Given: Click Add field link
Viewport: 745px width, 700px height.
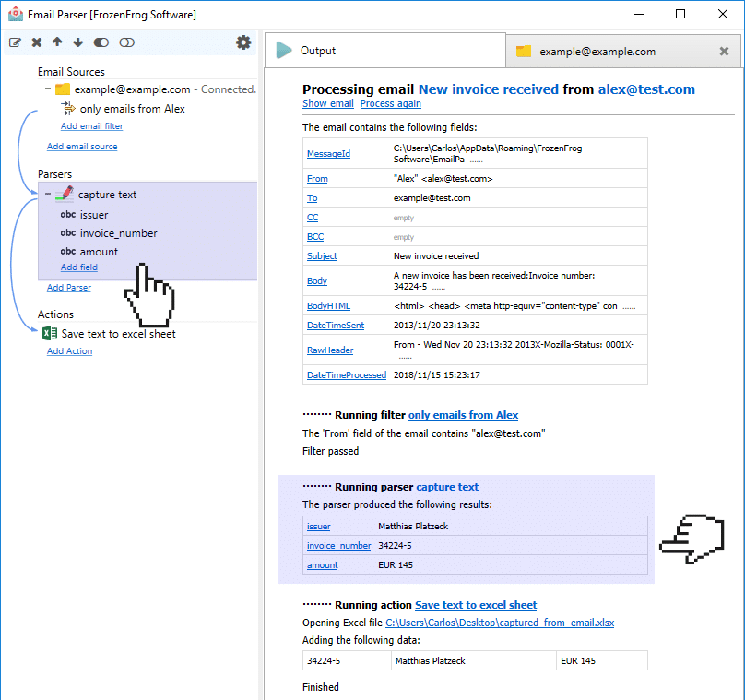Looking at the screenshot, I should coord(79,267).
